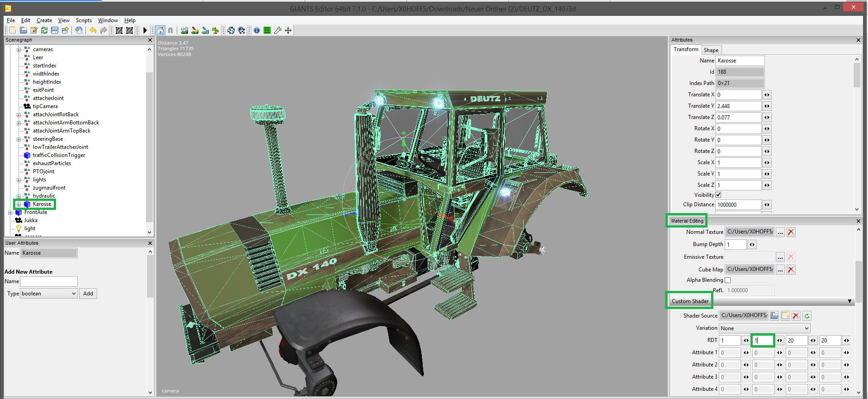Browse Normal Texture with ellipsis button
This screenshot has width=868, height=399.
pos(780,232)
